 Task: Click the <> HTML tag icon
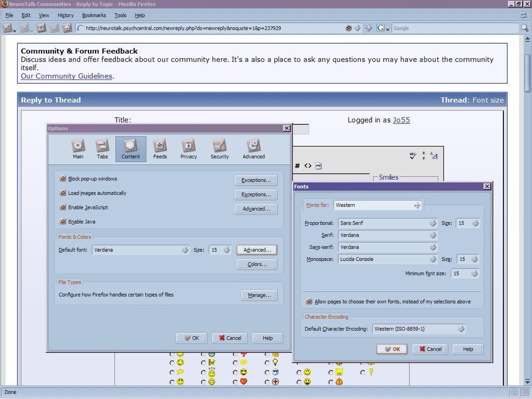[308, 166]
